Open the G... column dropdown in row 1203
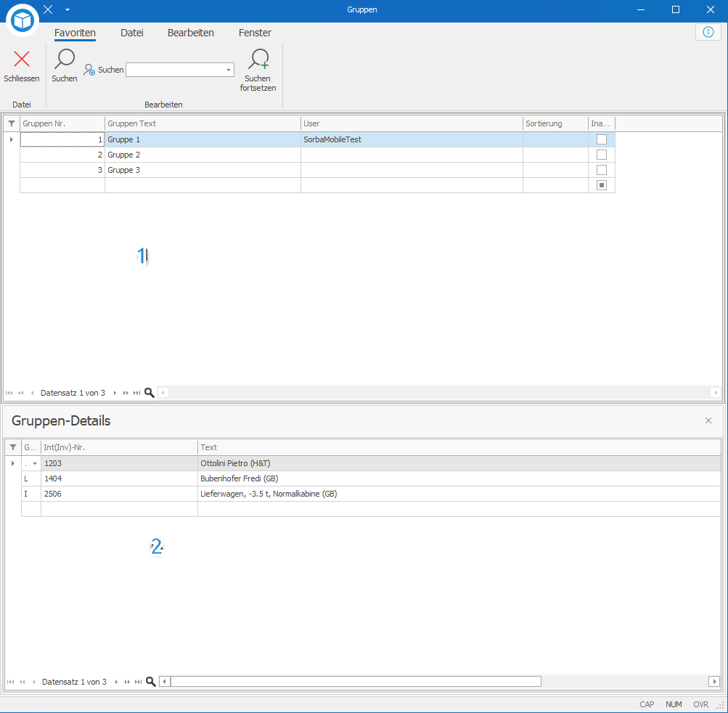Image resolution: width=728 pixels, height=713 pixels. tap(35, 463)
